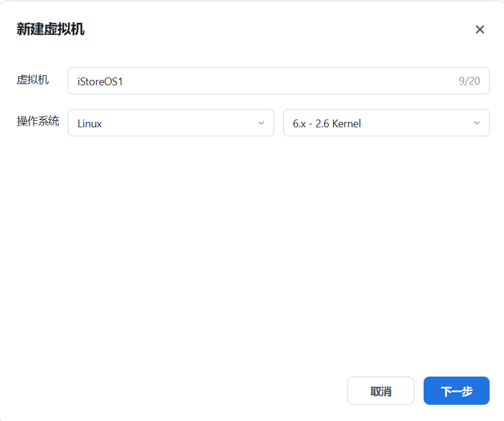Screen dimensions: 504x421
Task: Click the 操作系统 field label
Action: [x=38, y=121]
